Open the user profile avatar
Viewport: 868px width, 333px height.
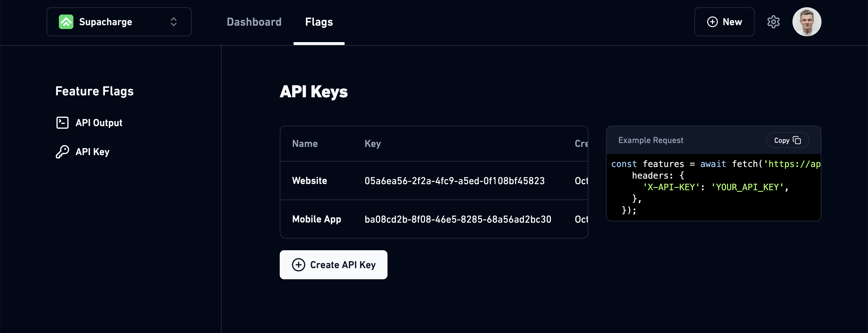click(807, 22)
